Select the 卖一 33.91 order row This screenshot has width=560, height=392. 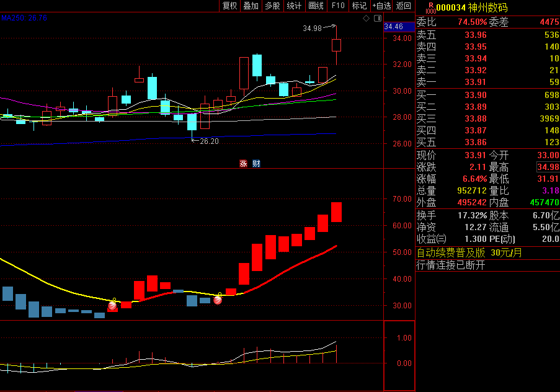click(487, 82)
